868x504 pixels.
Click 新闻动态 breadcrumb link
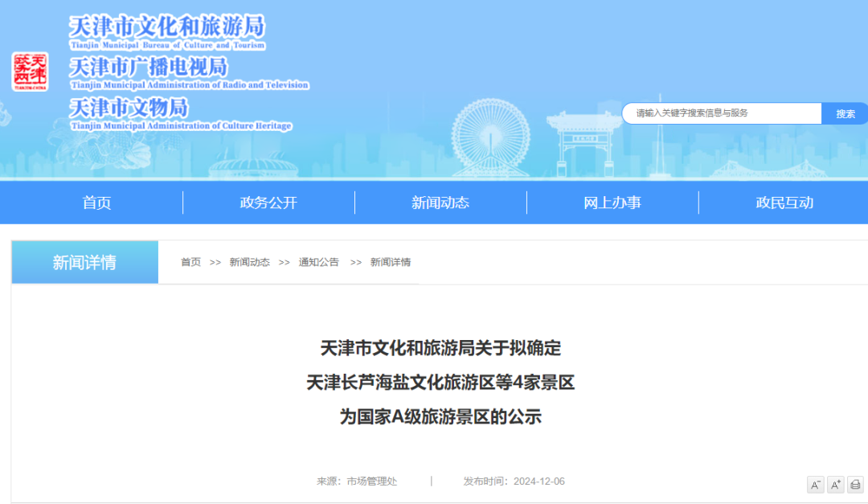(249, 262)
